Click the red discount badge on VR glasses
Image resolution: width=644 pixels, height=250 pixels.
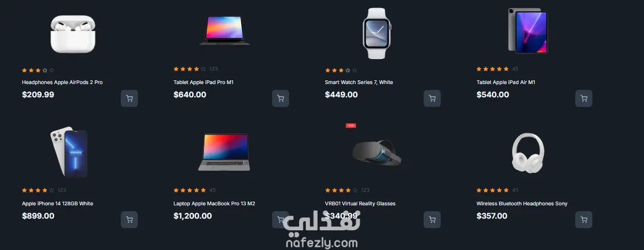point(351,126)
